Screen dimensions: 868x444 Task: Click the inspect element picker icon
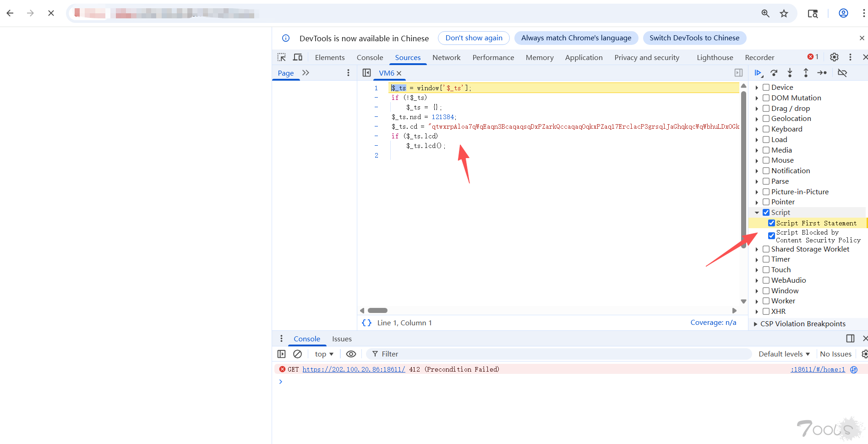coord(281,57)
